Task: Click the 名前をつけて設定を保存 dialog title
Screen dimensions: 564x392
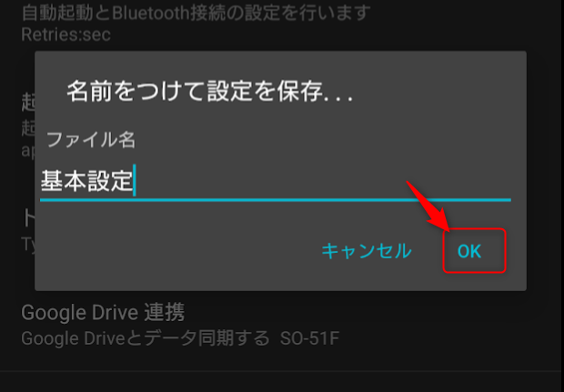Action: (210, 91)
